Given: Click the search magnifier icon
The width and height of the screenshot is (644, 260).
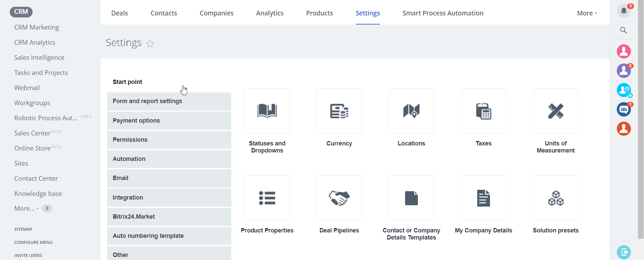Looking at the screenshot, I should [623, 30].
